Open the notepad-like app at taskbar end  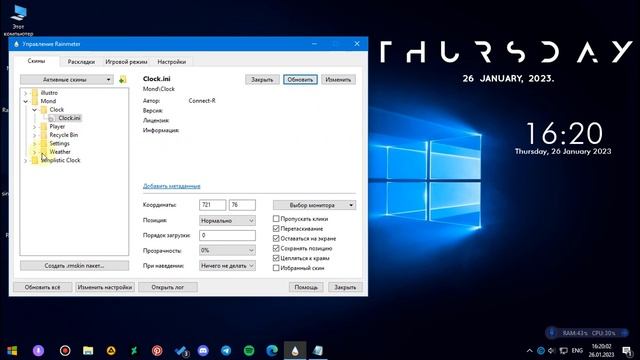tap(318, 350)
